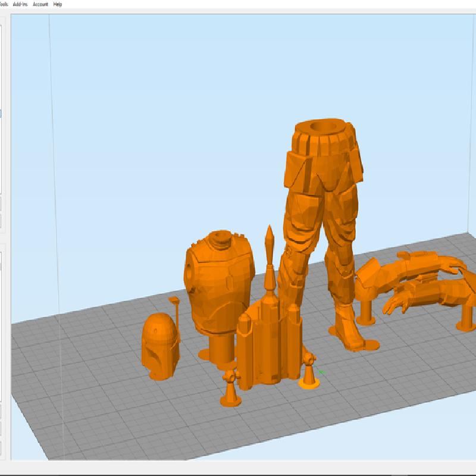The image size is (476, 476).
Task: Select the front cone thruster piece
Action: point(231,389)
